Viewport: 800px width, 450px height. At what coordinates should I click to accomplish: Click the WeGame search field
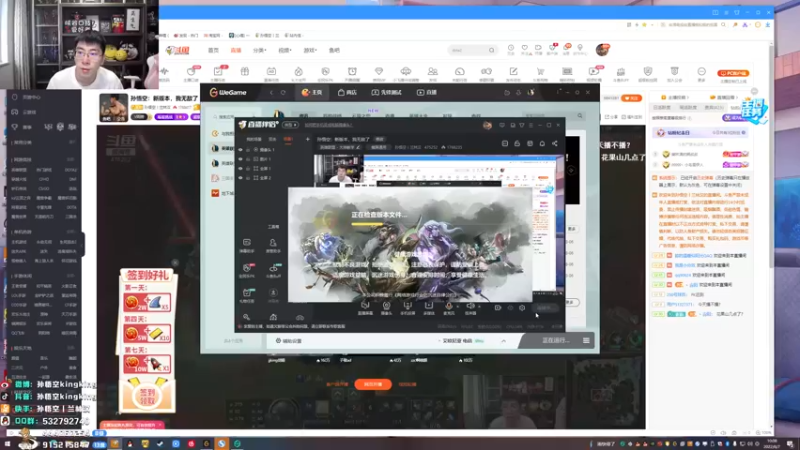coord(554,116)
